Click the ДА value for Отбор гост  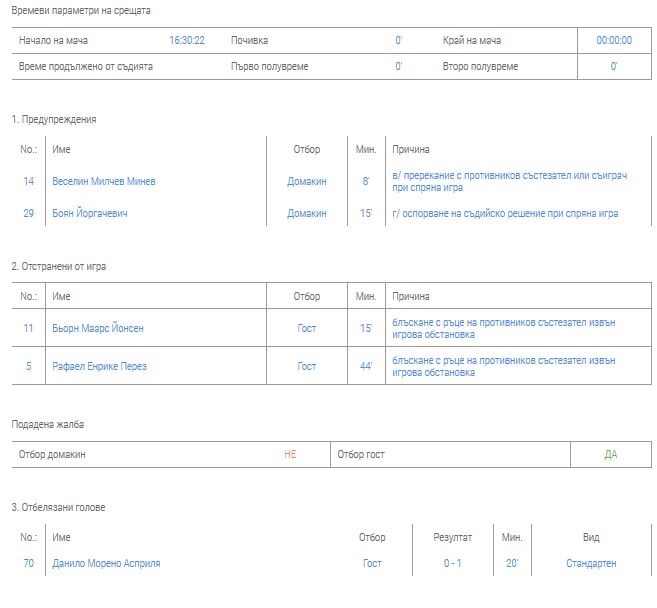point(610,455)
